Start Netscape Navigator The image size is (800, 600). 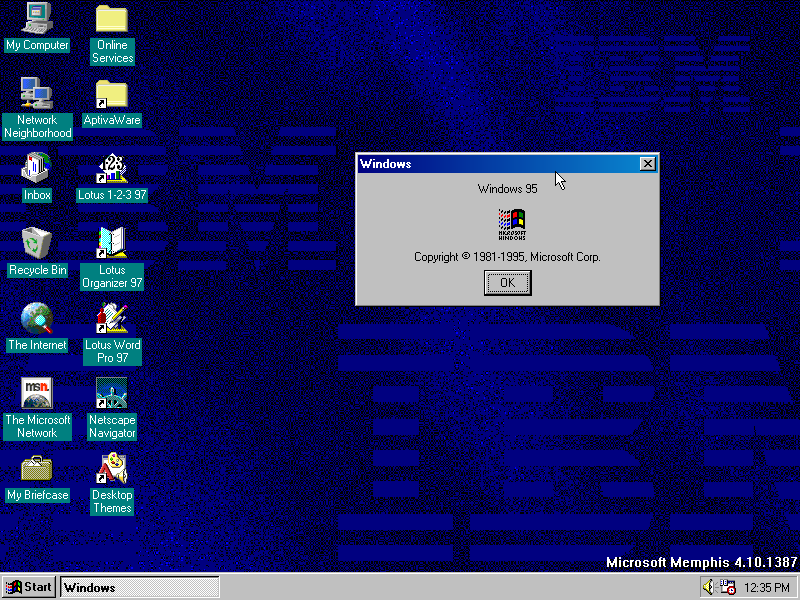[x=111, y=391]
